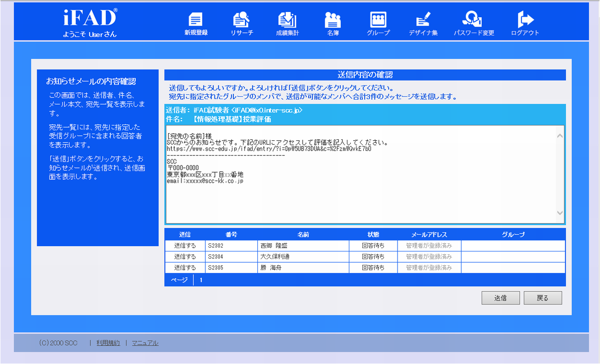
Task: Click the ようこそ Userさん greeting
Action: (89, 34)
